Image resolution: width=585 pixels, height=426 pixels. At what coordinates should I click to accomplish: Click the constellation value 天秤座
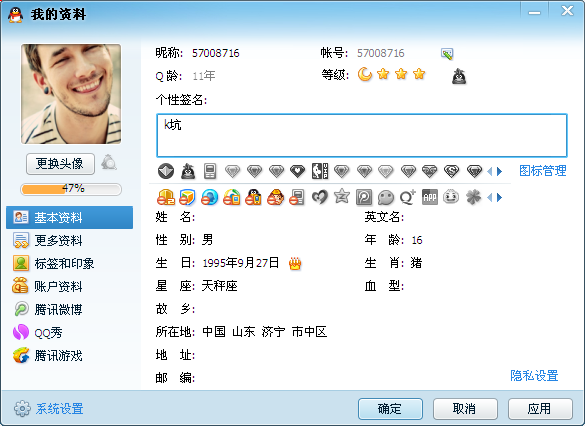219,286
